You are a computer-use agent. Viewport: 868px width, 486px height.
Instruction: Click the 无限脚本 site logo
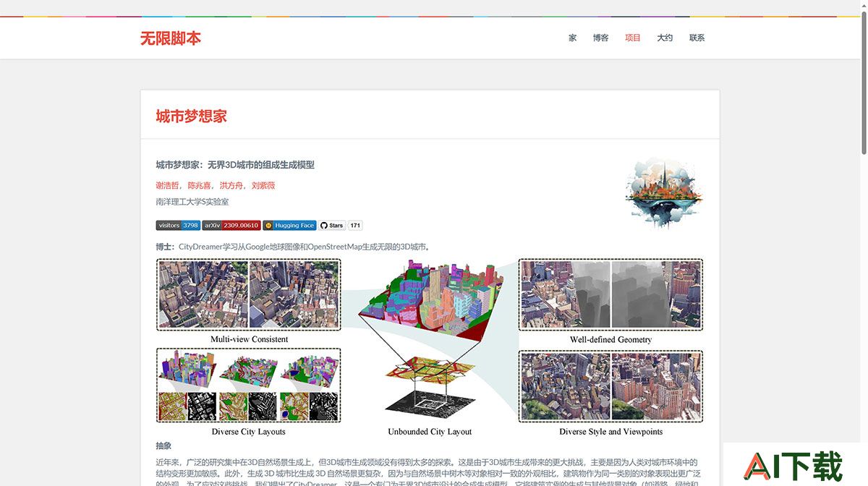coord(171,38)
